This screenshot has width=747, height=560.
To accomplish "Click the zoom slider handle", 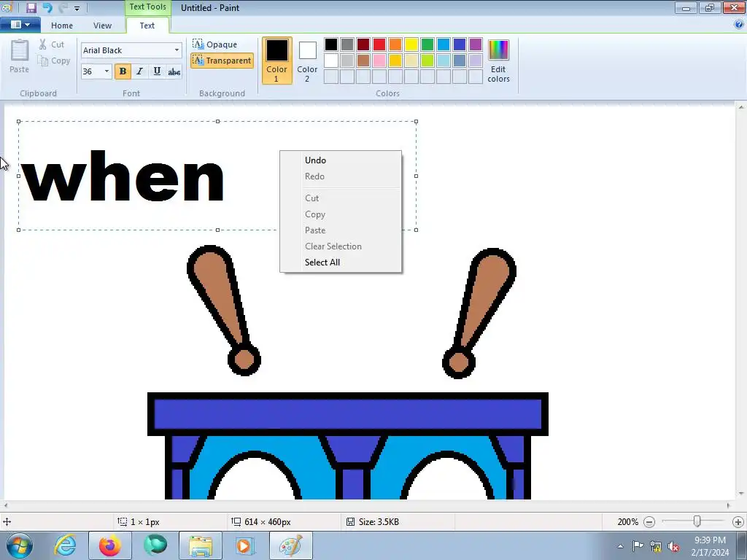I will coord(697,521).
